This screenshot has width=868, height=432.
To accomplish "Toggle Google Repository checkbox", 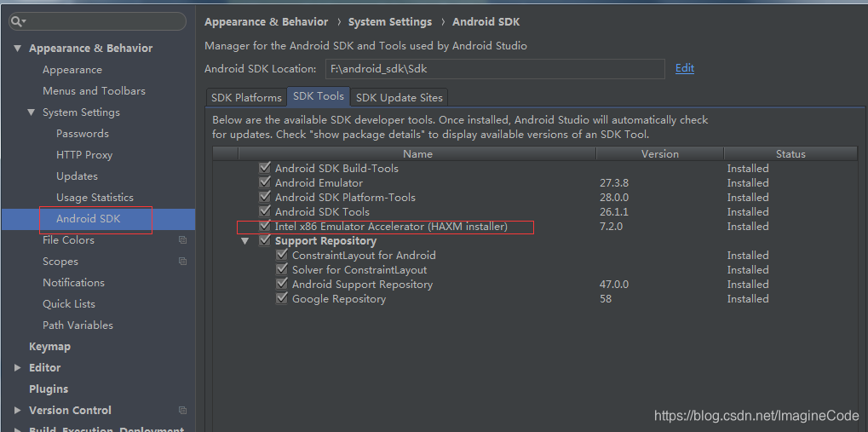I will 282,298.
